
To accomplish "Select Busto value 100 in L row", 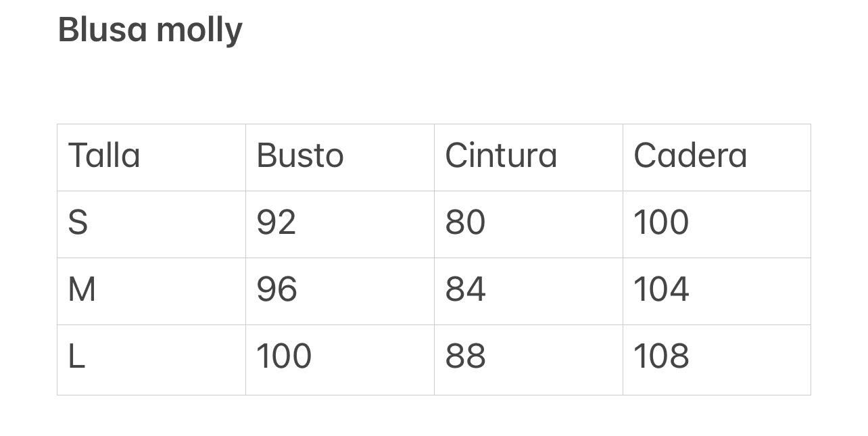I will tap(284, 357).
